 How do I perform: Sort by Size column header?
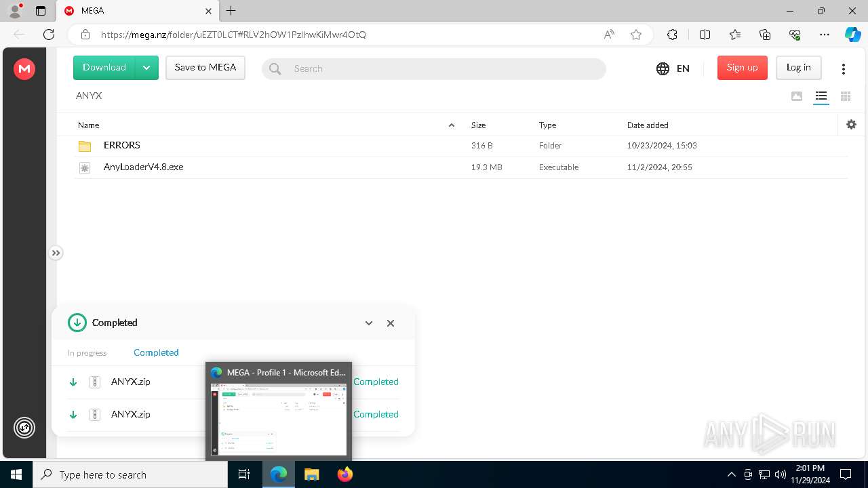coord(479,125)
